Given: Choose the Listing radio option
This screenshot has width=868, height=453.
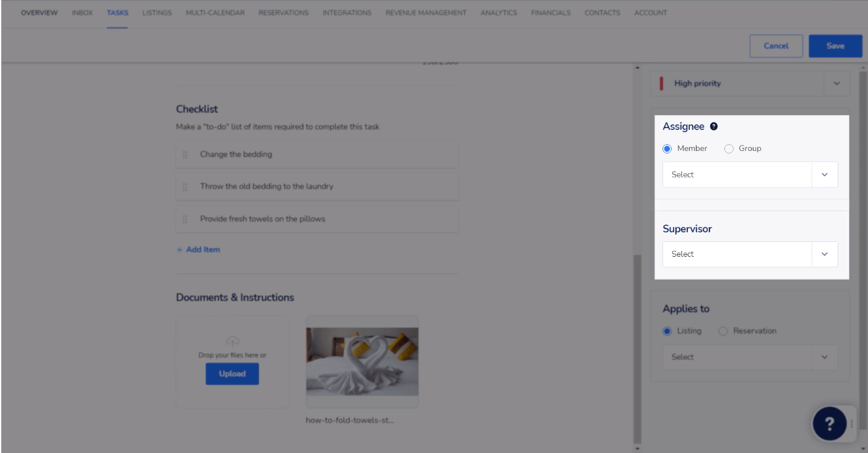Looking at the screenshot, I should pyautogui.click(x=667, y=331).
